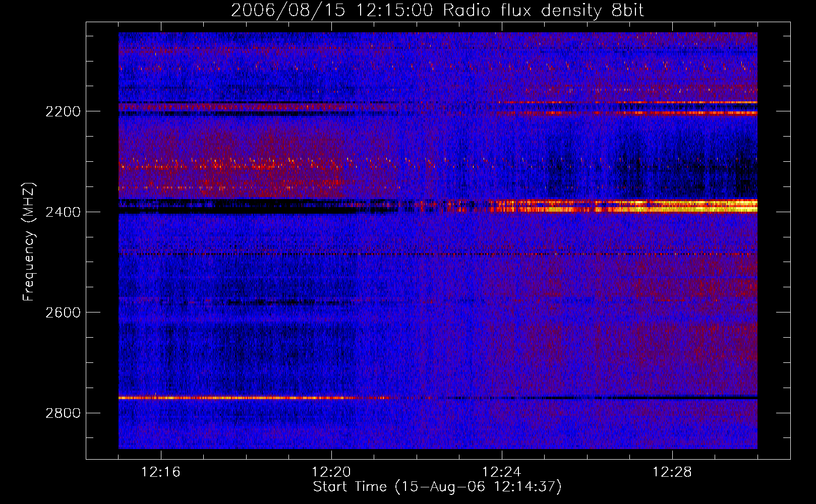Click the plot title "2006/08/15 12:15:00 Radio flux density 8bit"

[x=438, y=11]
